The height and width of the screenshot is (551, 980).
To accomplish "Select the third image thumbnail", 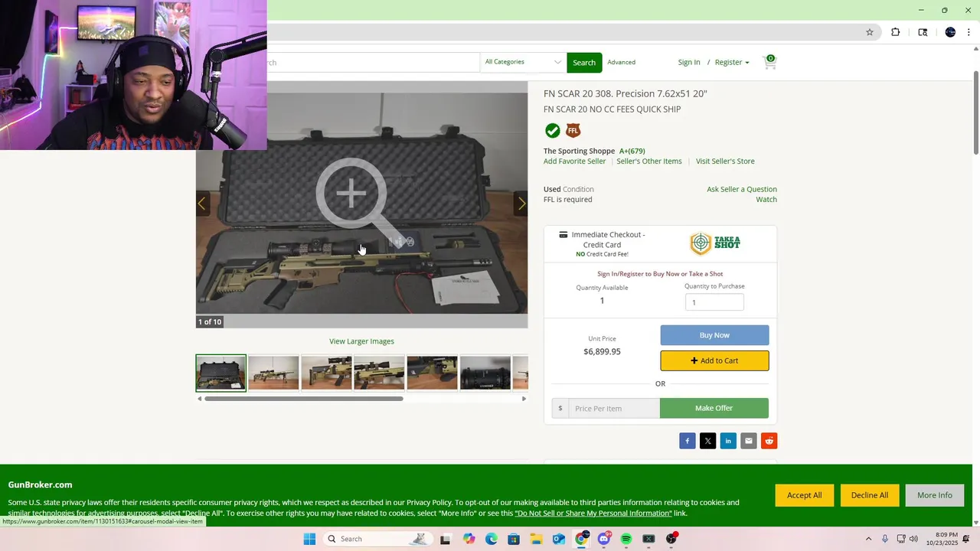I will pos(326,373).
